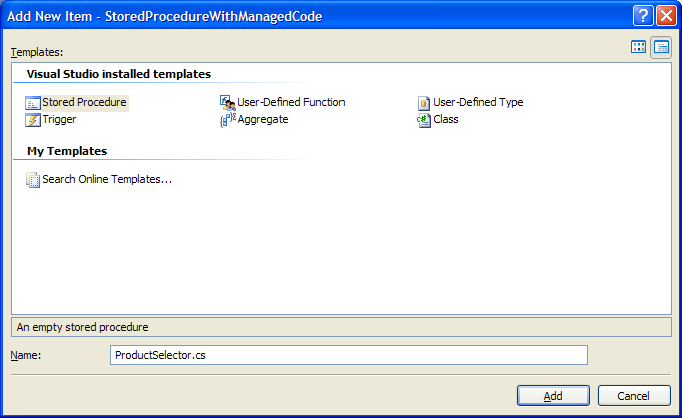The width and height of the screenshot is (682, 418).
Task: Switch to small icons view
Action: click(661, 47)
